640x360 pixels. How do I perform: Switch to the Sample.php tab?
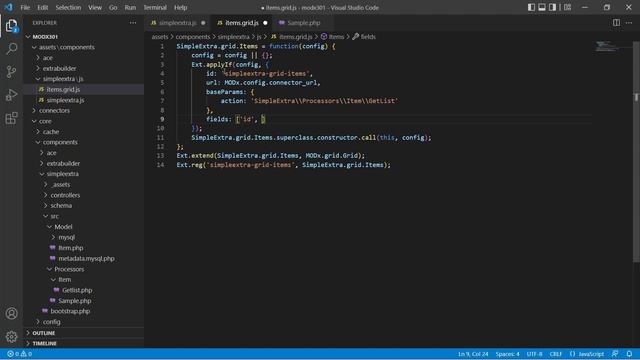304,23
